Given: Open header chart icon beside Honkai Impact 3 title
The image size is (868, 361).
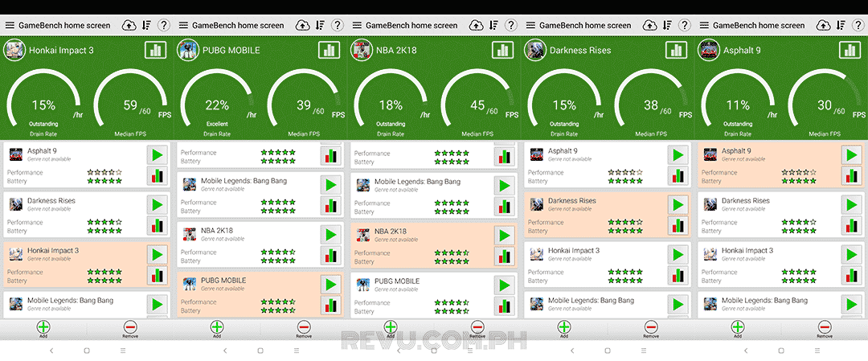Looking at the screenshot, I should pyautogui.click(x=156, y=50).
